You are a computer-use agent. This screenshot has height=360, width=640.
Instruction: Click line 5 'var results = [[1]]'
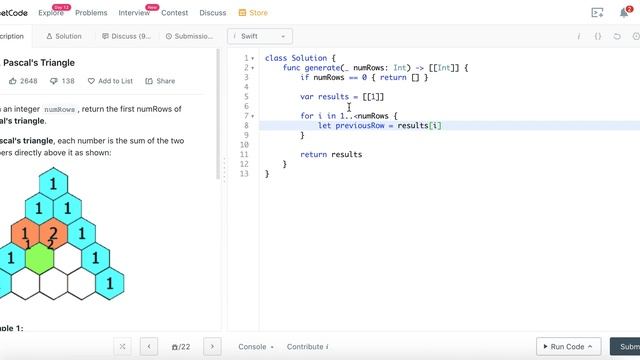click(342, 97)
